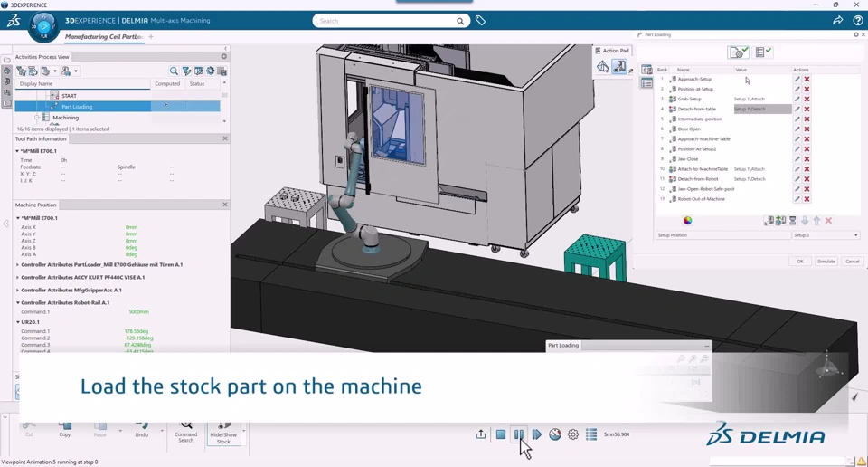Click the first tree-tool icon in Activities toolbar
The height and width of the screenshot is (467, 868).
click(21, 71)
